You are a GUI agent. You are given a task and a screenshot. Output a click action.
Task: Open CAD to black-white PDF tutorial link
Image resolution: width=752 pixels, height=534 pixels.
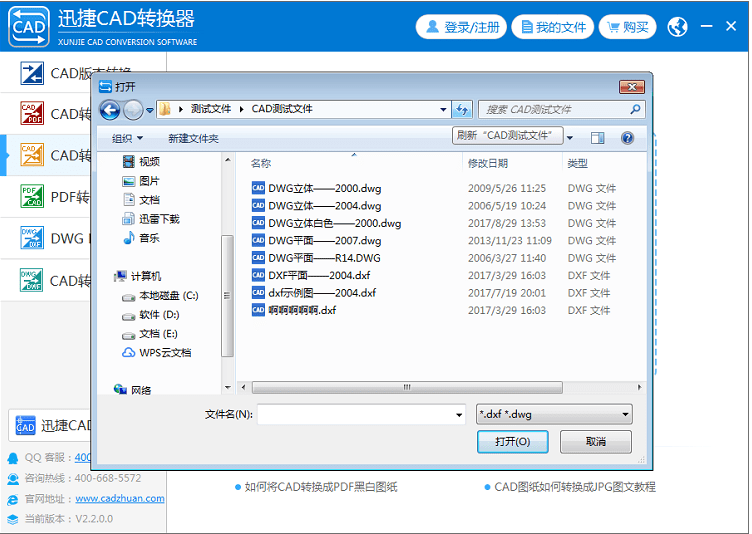pos(321,487)
